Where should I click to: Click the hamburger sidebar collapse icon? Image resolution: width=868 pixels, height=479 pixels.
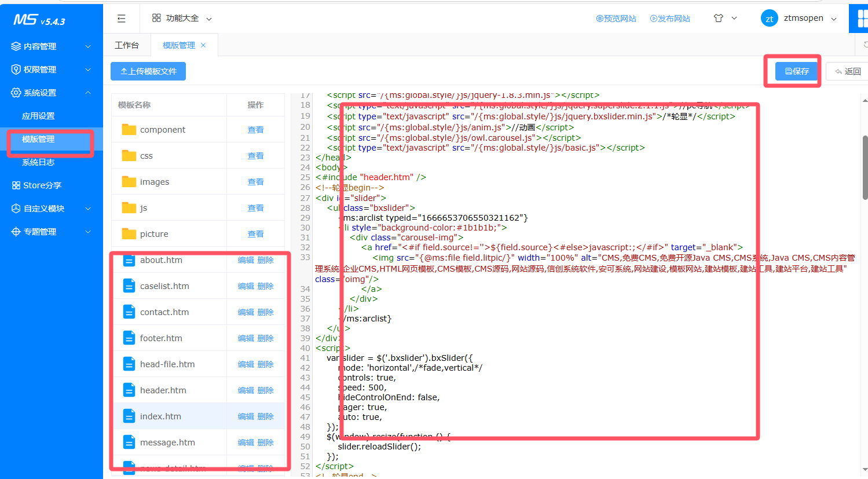pyautogui.click(x=121, y=19)
